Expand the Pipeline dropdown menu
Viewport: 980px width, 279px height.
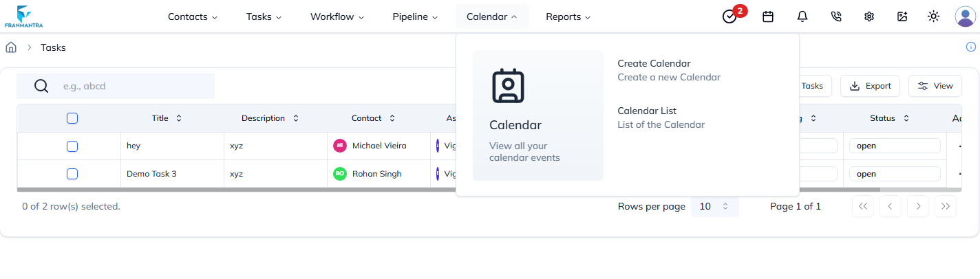(x=415, y=16)
